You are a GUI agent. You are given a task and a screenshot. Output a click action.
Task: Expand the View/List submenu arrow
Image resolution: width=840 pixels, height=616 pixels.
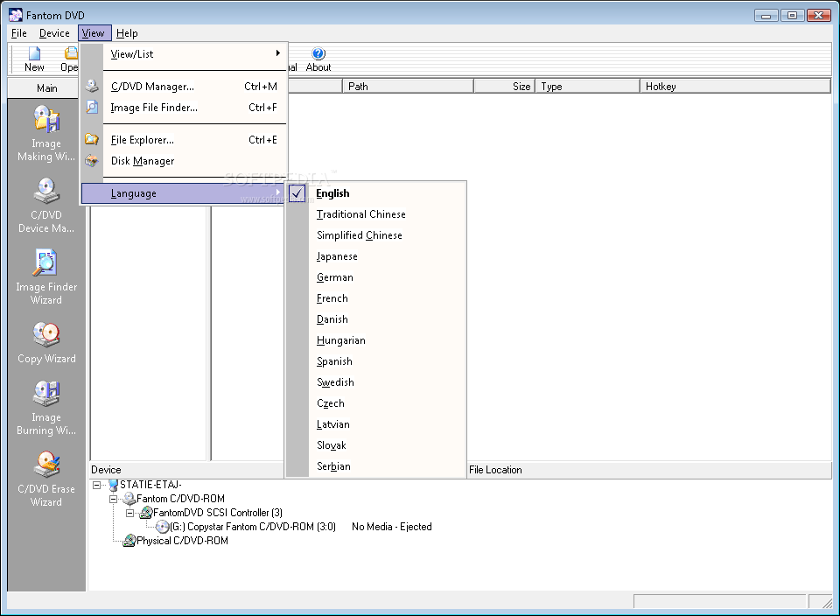pos(278,53)
